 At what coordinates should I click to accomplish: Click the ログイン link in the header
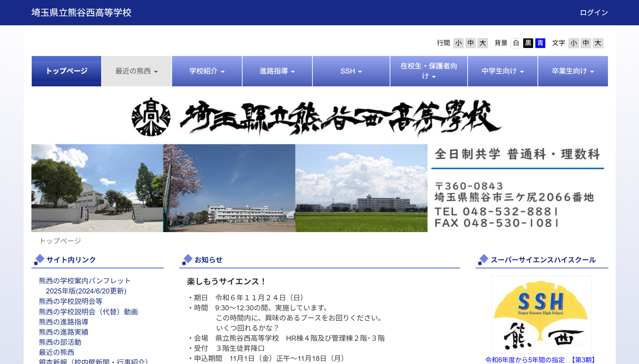pyautogui.click(x=594, y=12)
